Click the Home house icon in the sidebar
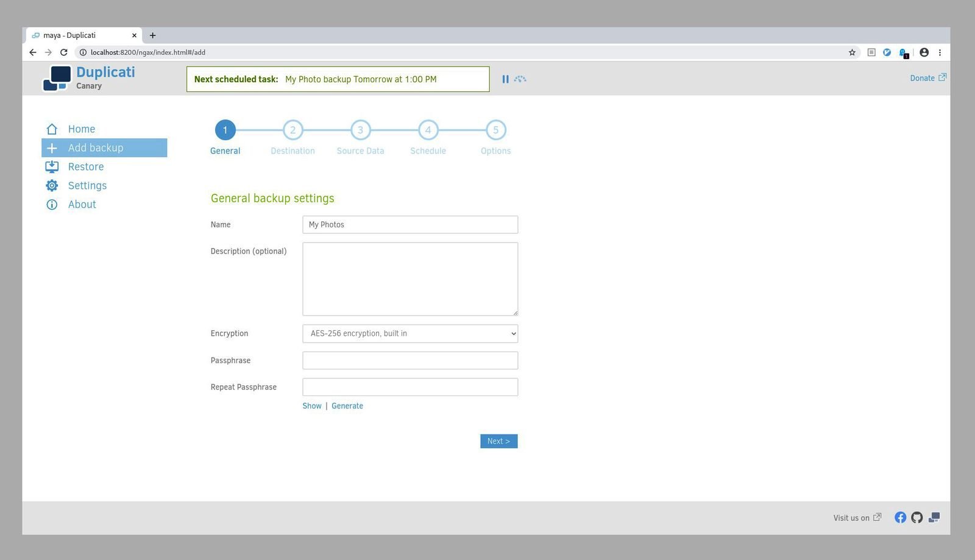 pos(52,129)
